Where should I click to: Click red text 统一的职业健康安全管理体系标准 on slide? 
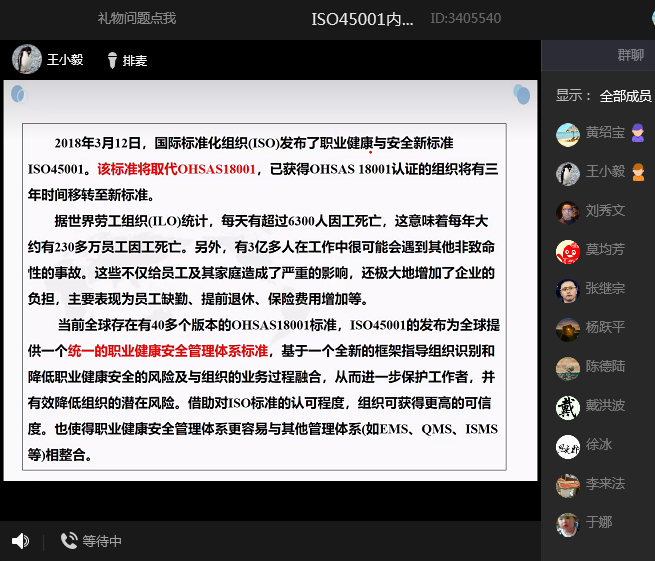click(168, 351)
